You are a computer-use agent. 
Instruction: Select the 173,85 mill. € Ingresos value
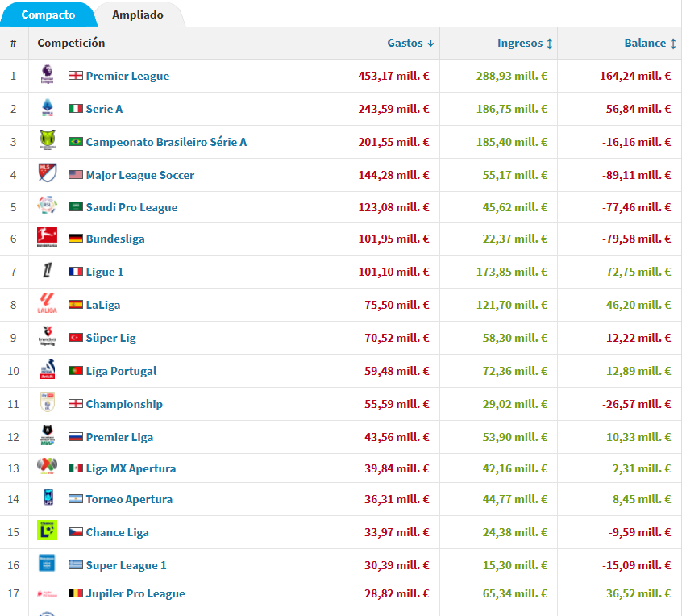tap(511, 272)
